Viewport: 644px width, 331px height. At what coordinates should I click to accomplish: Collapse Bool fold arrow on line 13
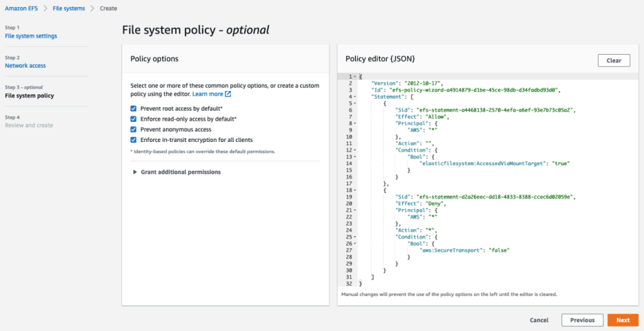[355, 156]
